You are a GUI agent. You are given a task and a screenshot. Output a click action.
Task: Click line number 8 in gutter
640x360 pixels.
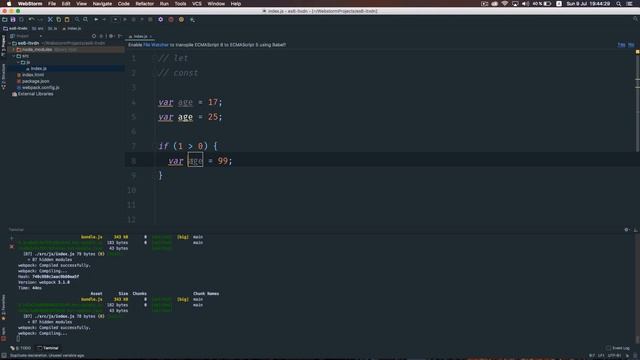133,161
